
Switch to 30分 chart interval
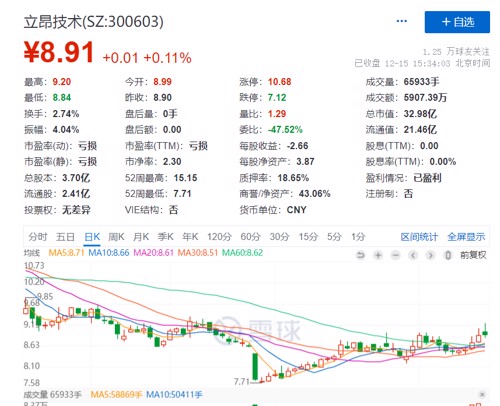(279, 237)
